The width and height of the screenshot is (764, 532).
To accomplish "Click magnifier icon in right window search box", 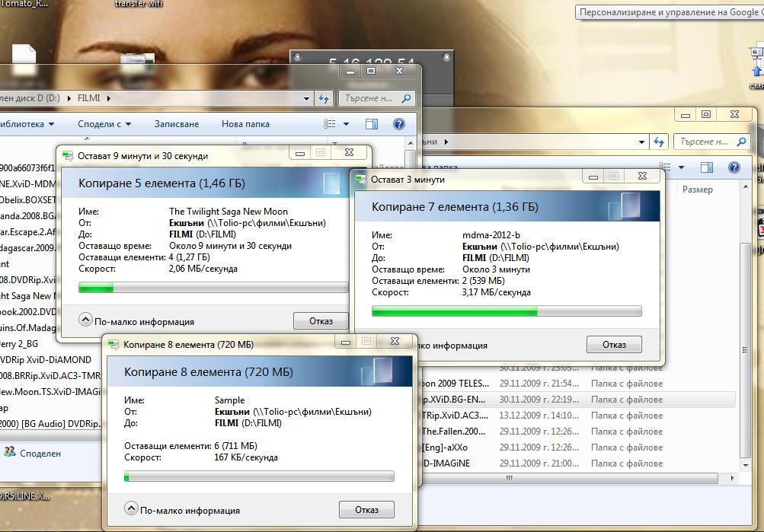I will coord(741,142).
